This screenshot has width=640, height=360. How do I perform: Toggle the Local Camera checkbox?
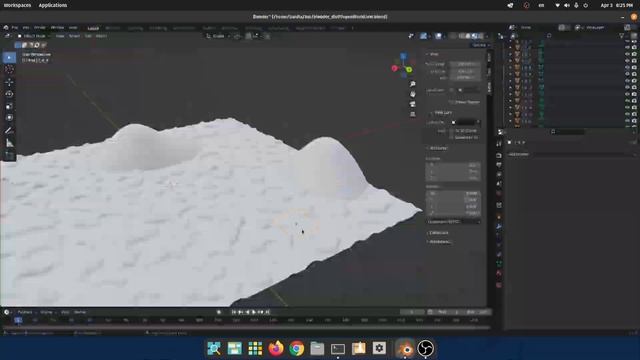point(451,90)
